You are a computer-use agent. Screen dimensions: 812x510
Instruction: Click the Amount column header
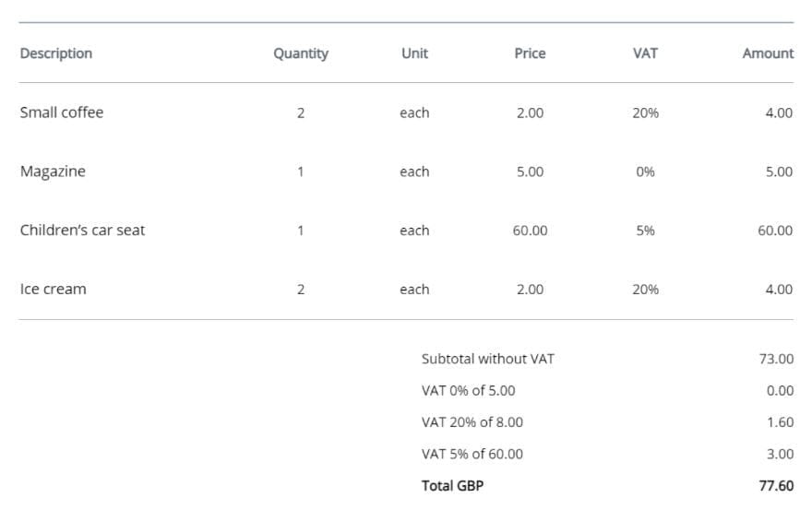coord(767,53)
